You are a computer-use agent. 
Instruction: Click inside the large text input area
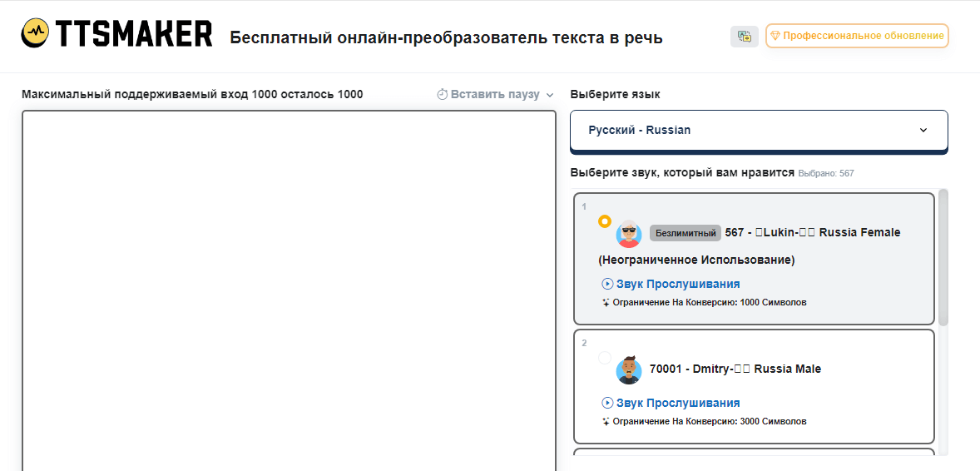[x=289, y=291]
